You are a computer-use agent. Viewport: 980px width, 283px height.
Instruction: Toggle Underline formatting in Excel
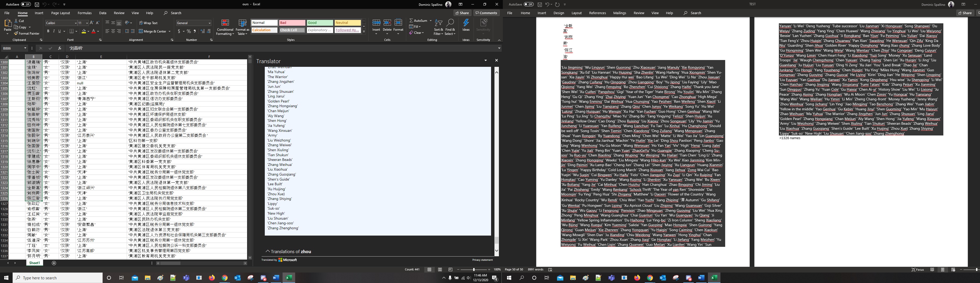[59, 31]
